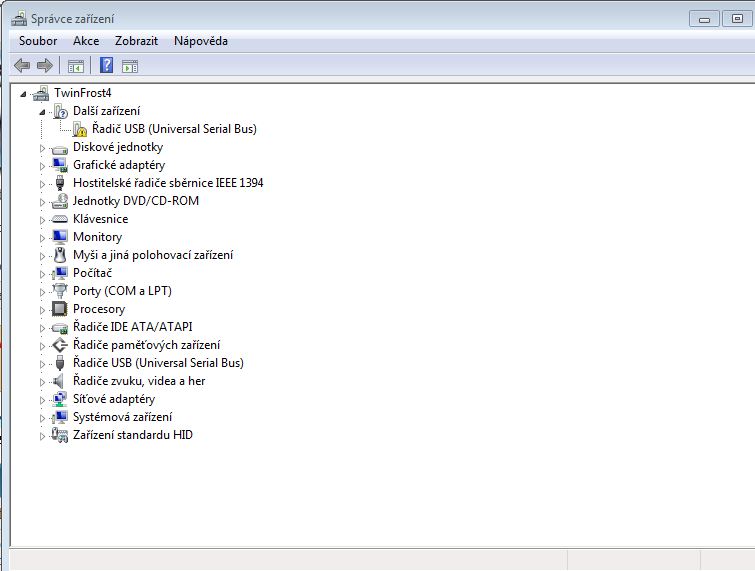Image resolution: width=755 pixels, height=571 pixels.
Task: Click the Zařízení standardu HID icon
Action: click(60, 435)
